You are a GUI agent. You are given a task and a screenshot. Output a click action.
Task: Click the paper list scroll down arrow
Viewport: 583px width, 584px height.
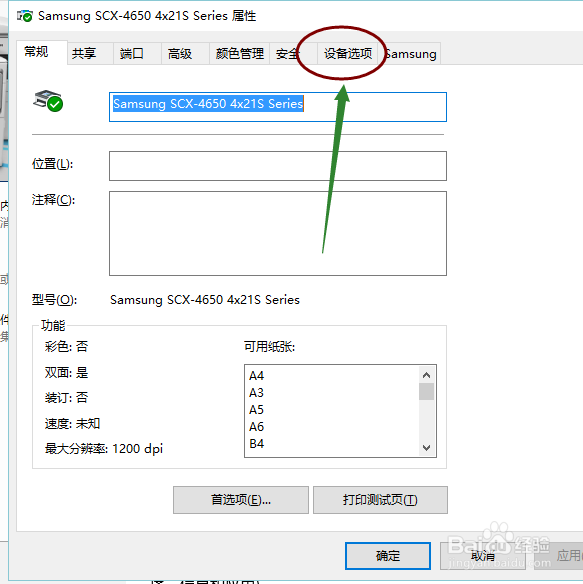[x=427, y=448]
